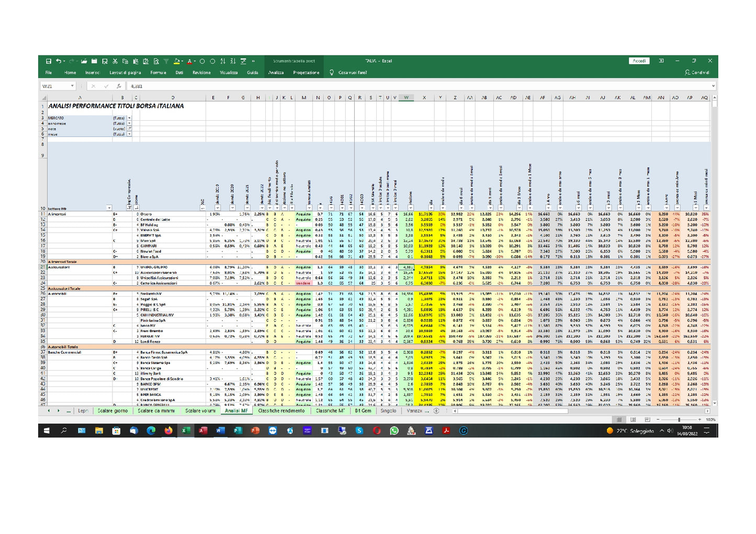The image size is (756, 534).
Task: Click the red font color A icon
Action: coord(189,61)
